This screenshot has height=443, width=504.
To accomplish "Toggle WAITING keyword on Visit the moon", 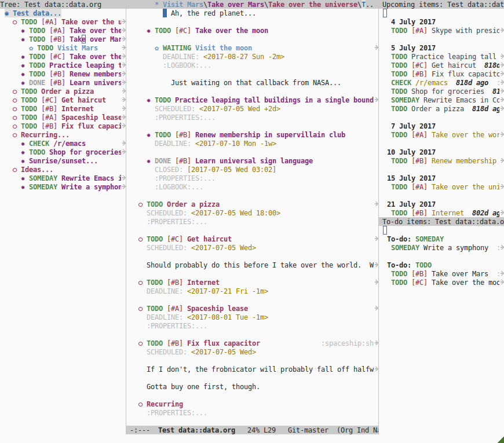I will pyautogui.click(x=177, y=48).
